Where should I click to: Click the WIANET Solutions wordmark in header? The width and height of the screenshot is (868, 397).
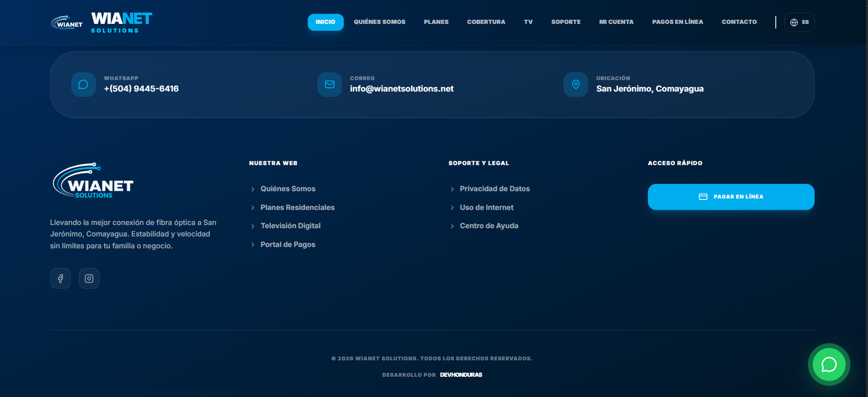[122, 23]
